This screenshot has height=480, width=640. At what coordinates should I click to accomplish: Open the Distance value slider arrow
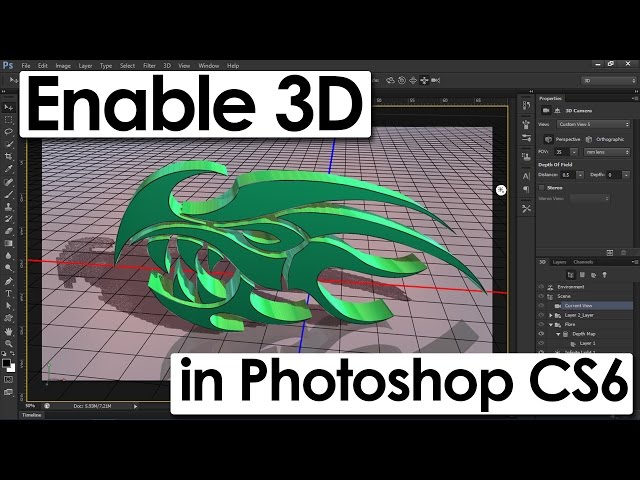point(580,175)
